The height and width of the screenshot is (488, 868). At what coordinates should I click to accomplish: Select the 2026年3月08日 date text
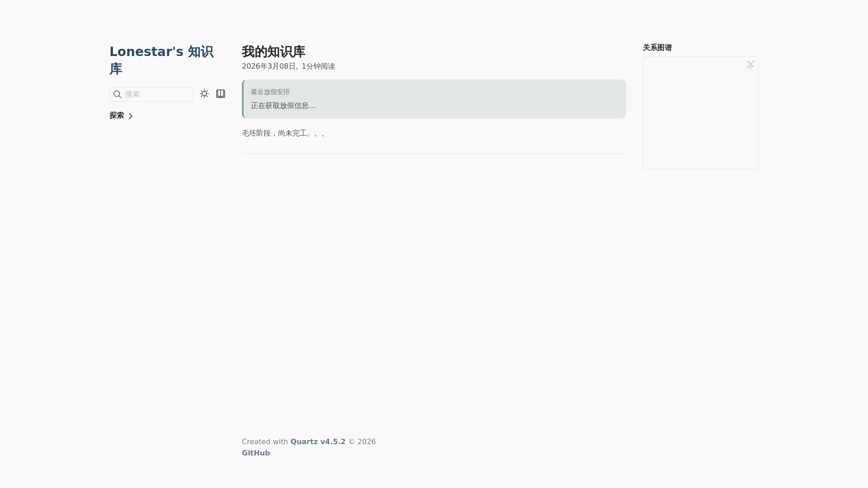[x=269, y=66]
